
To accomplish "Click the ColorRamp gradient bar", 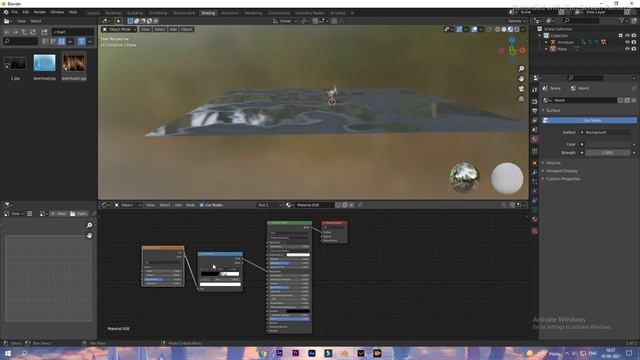I will (x=220, y=274).
